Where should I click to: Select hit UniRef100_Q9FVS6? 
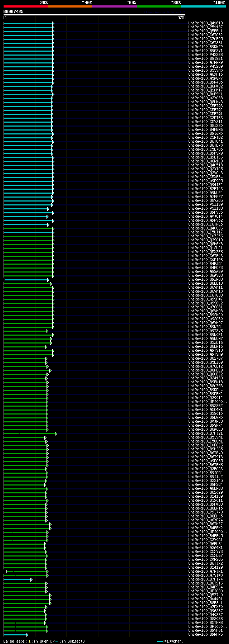coord(205,213)
